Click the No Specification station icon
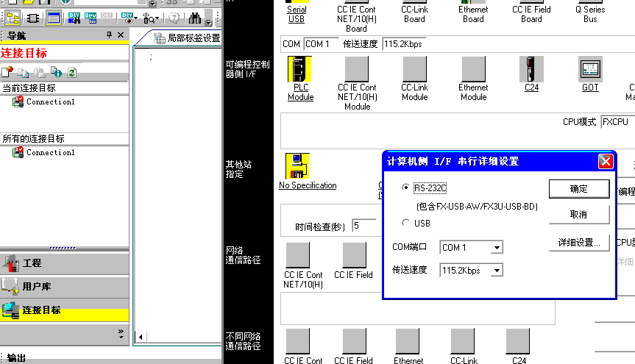 (297, 167)
